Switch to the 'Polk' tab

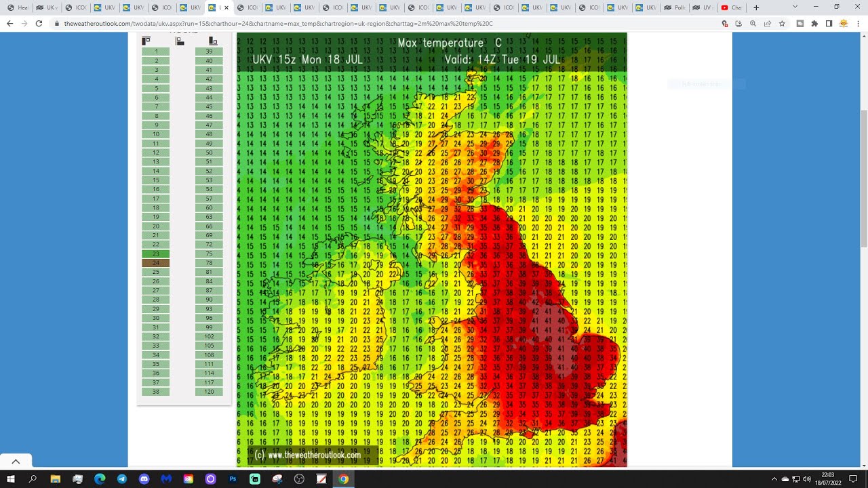coord(675,7)
